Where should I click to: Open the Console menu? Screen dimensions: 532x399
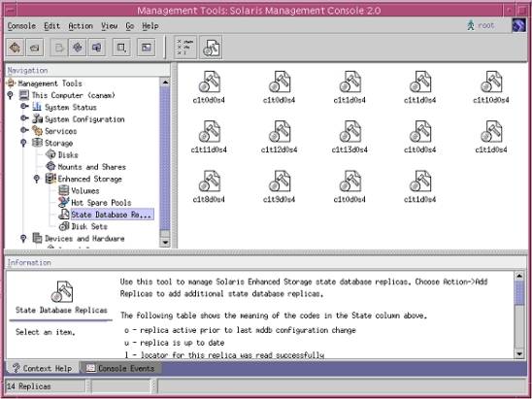[21, 26]
